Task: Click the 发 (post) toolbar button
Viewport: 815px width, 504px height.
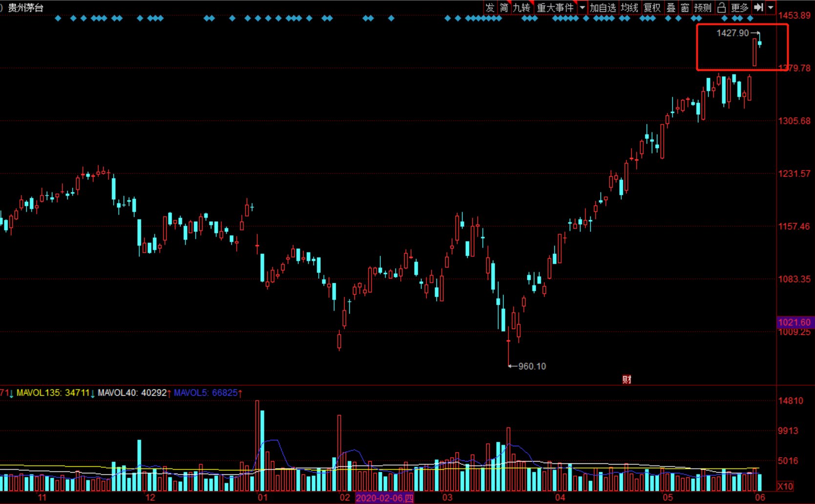Action: tap(490, 8)
